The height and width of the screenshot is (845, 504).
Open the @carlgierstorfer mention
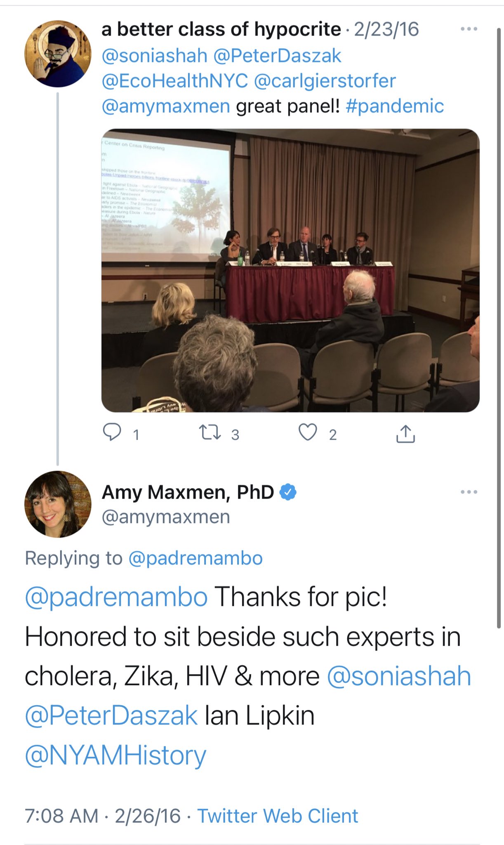coord(325,81)
